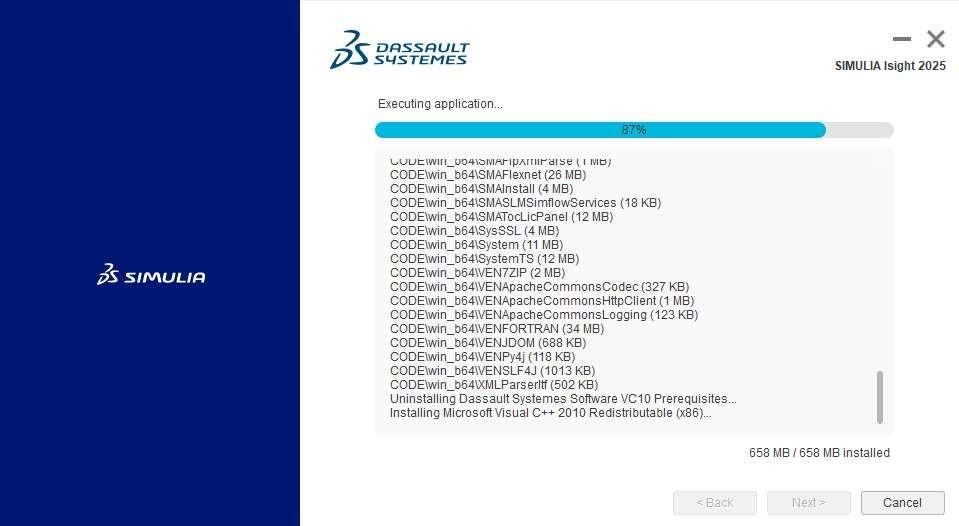959x526 pixels.
Task: Minimize the installer window
Action: click(902, 39)
